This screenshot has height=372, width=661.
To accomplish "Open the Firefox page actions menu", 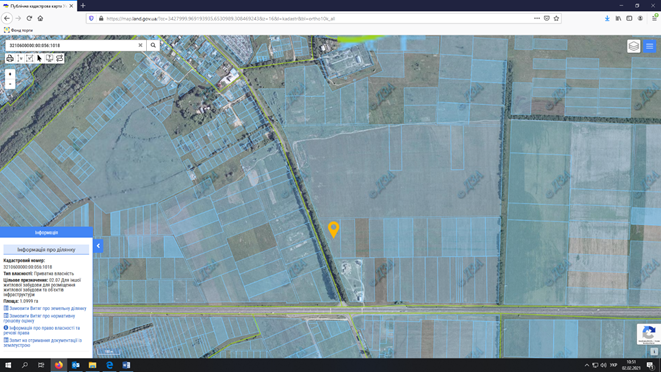I will (x=537, y=19).
